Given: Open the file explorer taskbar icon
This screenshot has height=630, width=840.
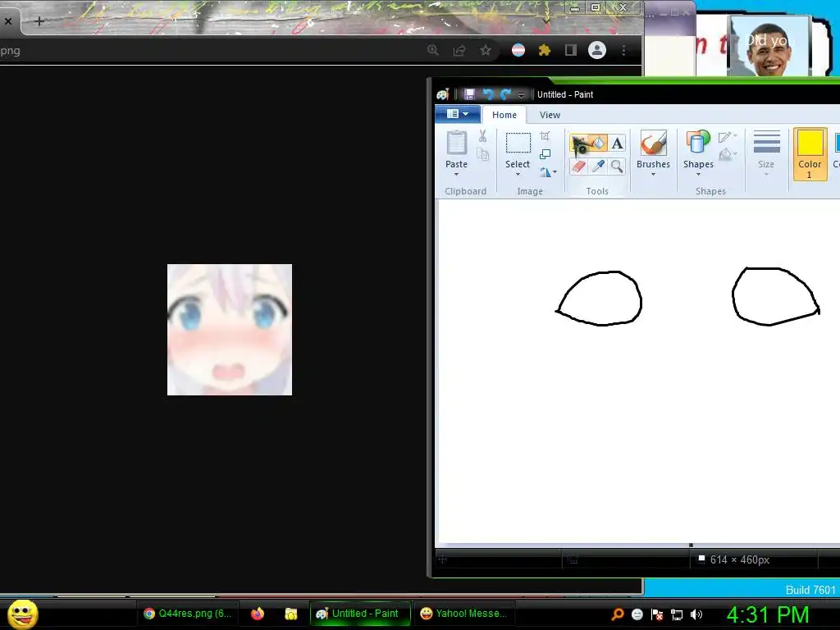Looking at the screenshot, I should 291,614.
